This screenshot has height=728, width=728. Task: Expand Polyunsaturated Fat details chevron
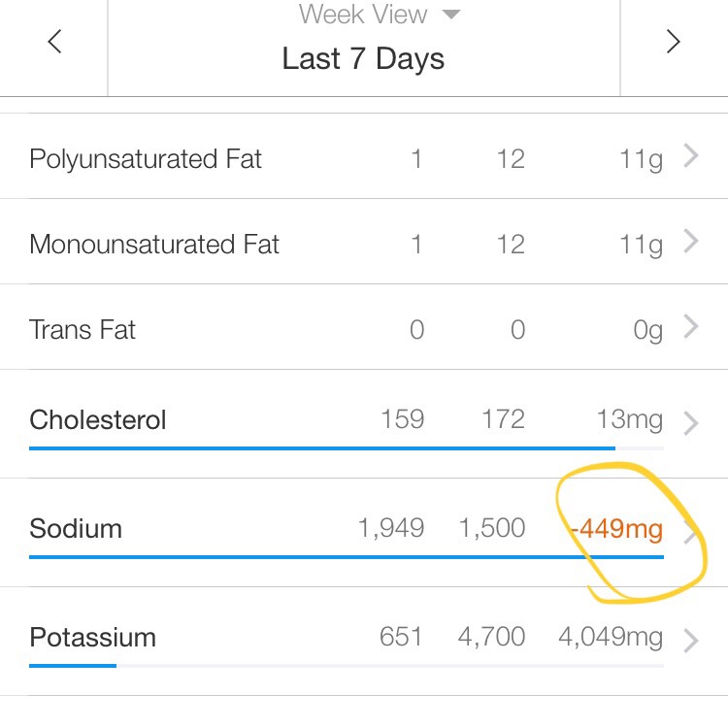(x=691, y=156)
